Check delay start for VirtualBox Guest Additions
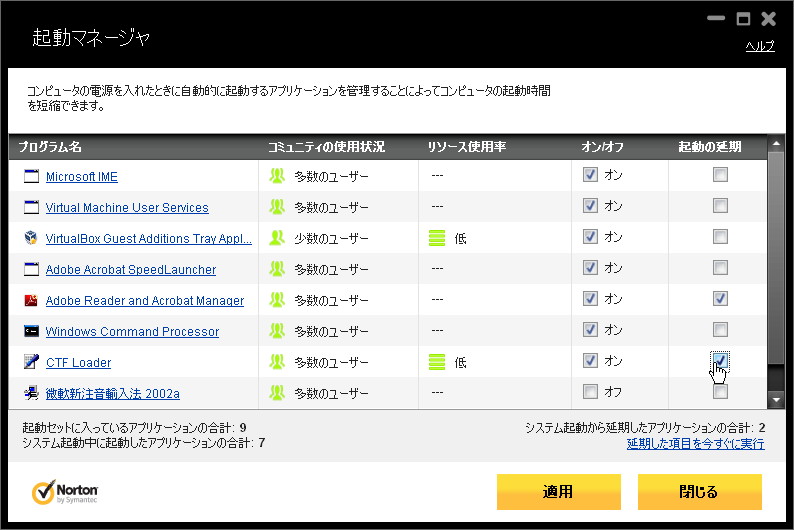This screenshot has height=530, width=794. point(720,236)
